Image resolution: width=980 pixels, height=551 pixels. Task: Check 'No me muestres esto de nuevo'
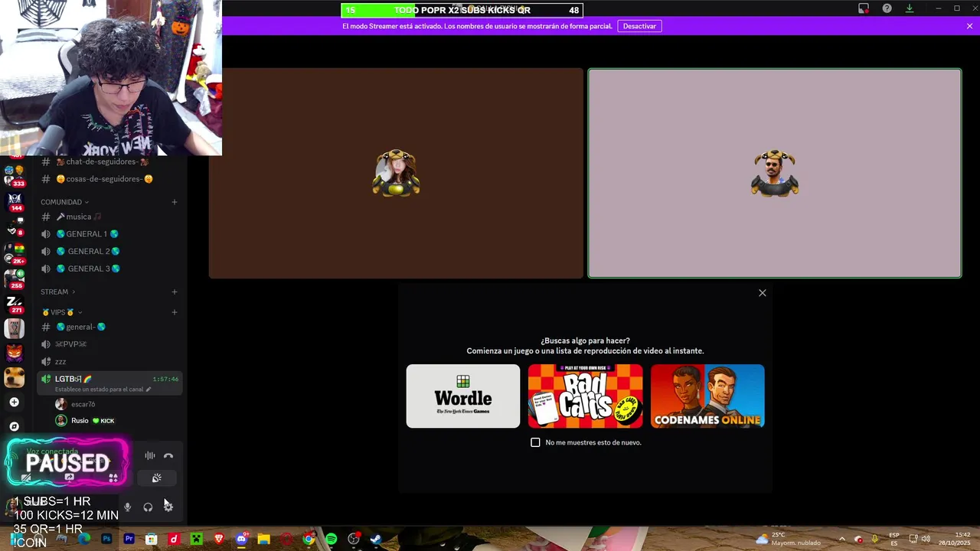535,442
